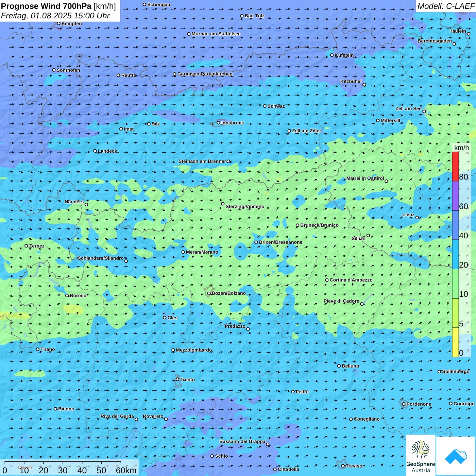Select the Lienz location marker

pyautogui.click(x=417, y=218)
